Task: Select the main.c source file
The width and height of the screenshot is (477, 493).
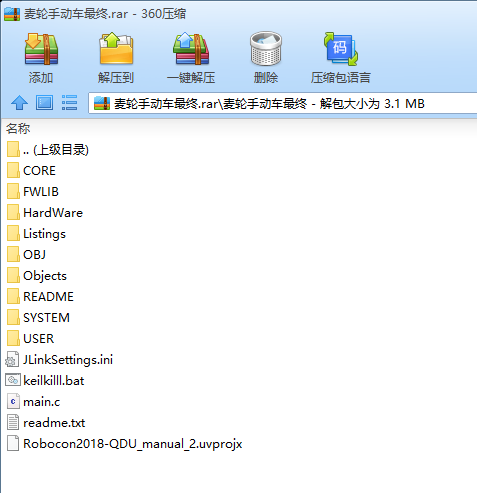Action: point(33,402)
